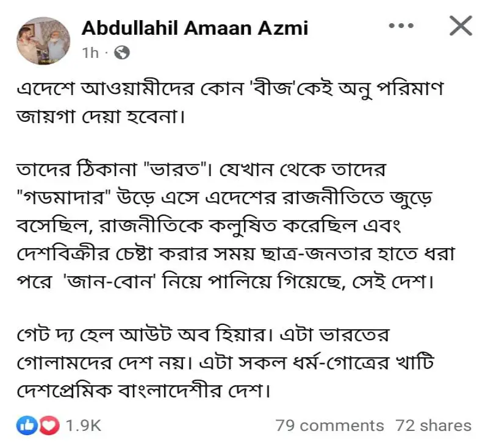
Task: Click the paragraph starting with তাদের ঠিকানা
Action: coord(236,226)
